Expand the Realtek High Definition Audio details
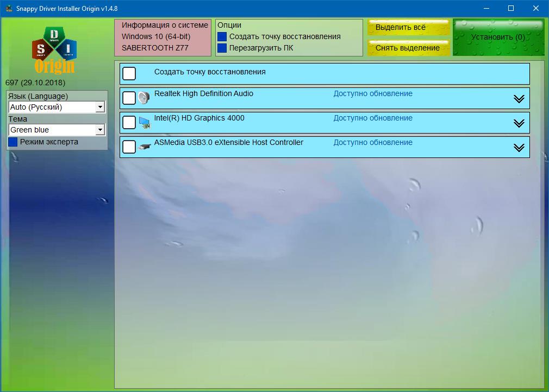Image resolution: width=549 pixels, height=392 pixels. tap(519, 99)
